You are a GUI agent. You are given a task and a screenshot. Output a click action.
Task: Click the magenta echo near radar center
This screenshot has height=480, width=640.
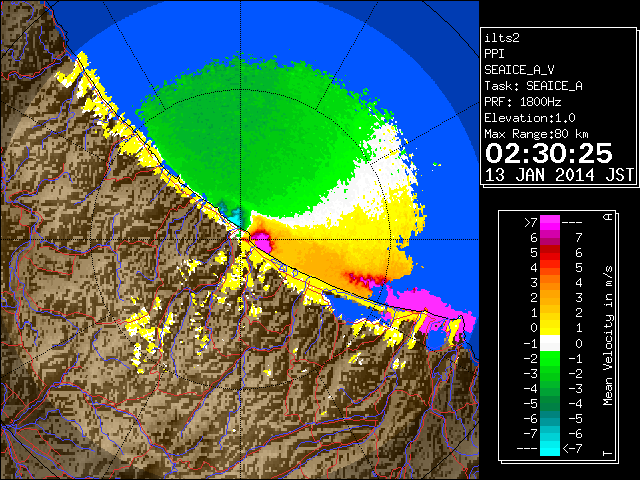click(262, 242)
